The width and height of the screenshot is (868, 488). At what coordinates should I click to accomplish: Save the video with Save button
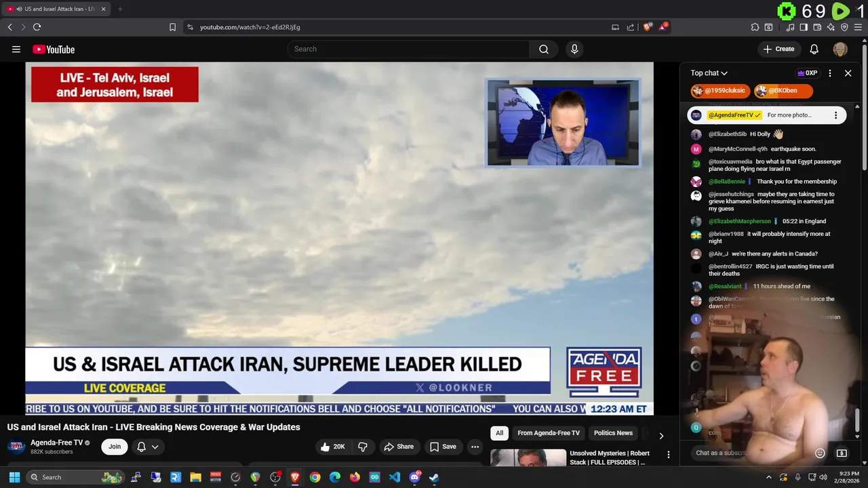[443, 447]
